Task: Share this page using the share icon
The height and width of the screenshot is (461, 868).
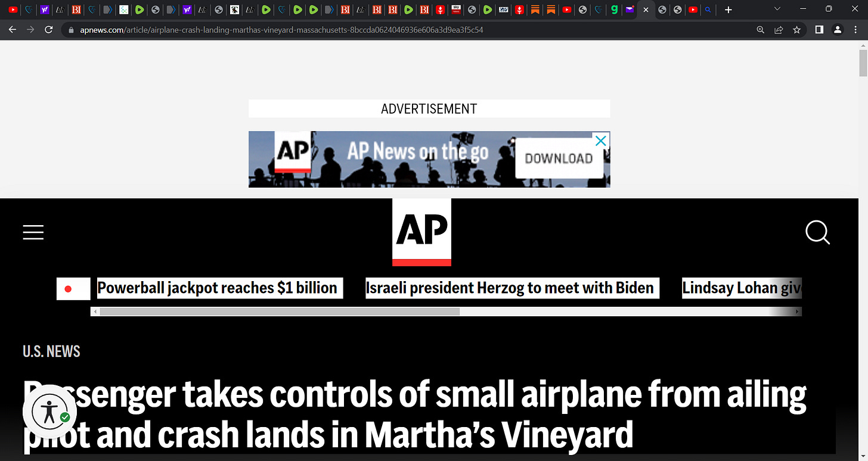Action: pyautogui.click(x=779, y=30)
